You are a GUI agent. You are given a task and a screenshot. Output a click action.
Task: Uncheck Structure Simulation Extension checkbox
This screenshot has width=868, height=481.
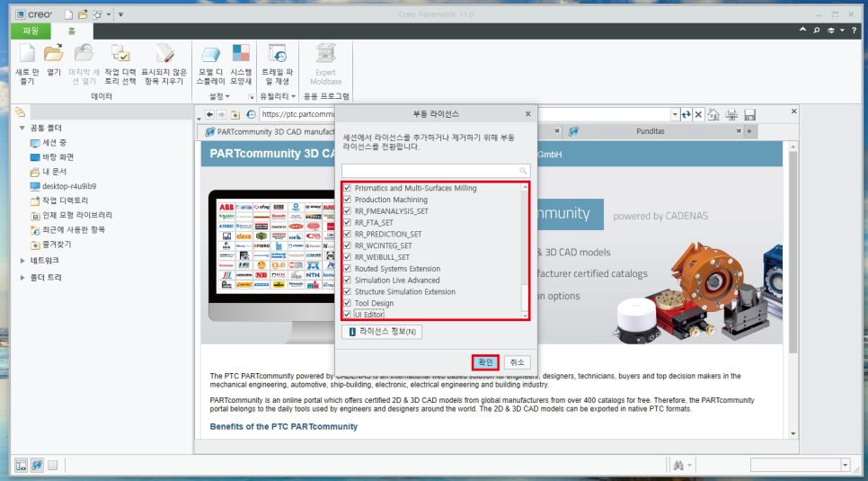pyautogui.click(x=348, y=291)
